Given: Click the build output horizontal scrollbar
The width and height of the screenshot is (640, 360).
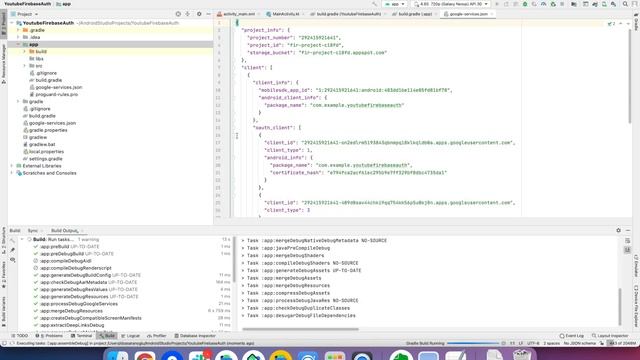Looking at the screenshot, I should click(x=300, y=329).
